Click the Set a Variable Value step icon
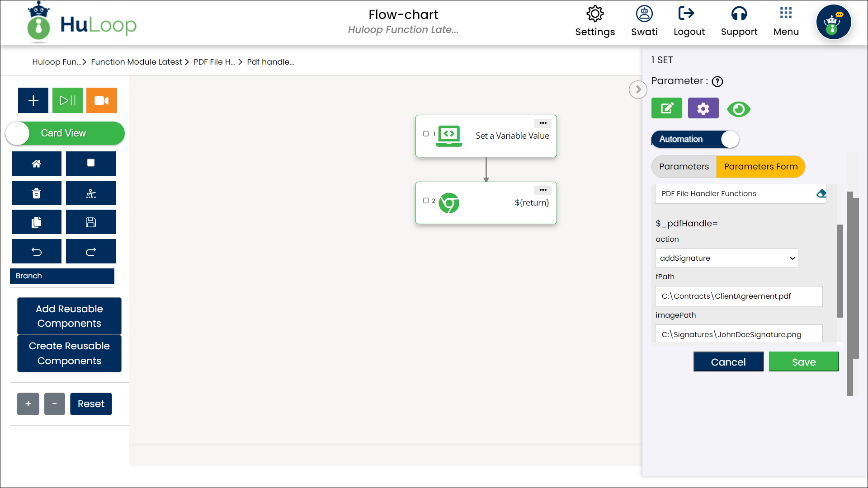868x488 pixels. tap(449, 136)
